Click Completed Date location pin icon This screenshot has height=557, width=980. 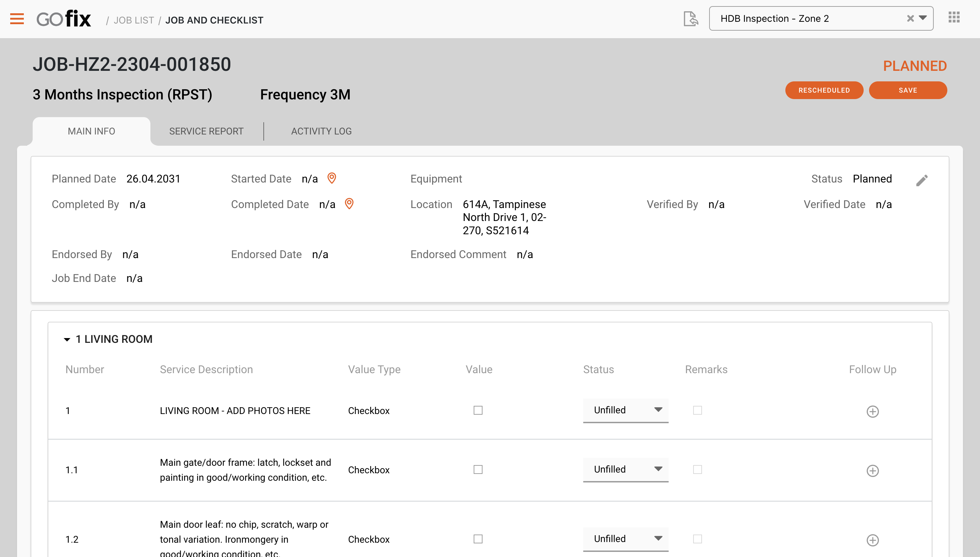pyautogui.click(x=349, y=204)
